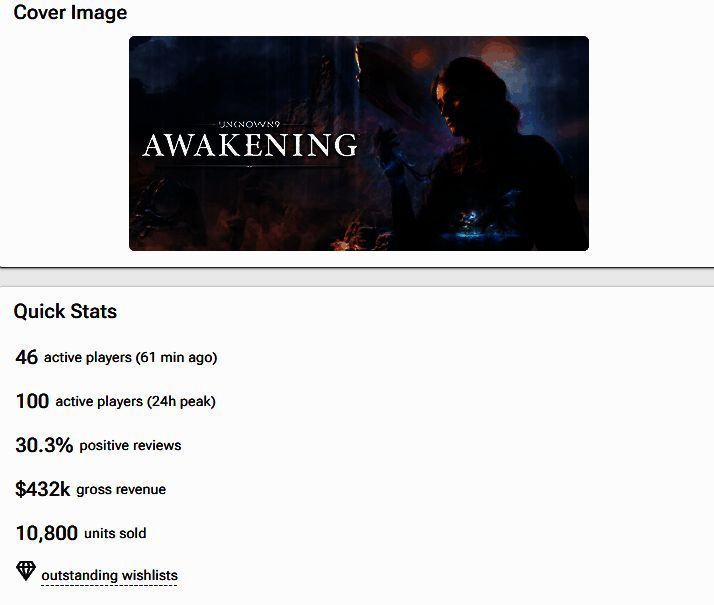Image resolution: width=714 pixels, height=605 pixels.
Task: Click the 'active players (61 min ago)' label
Action: click(130, 358)
